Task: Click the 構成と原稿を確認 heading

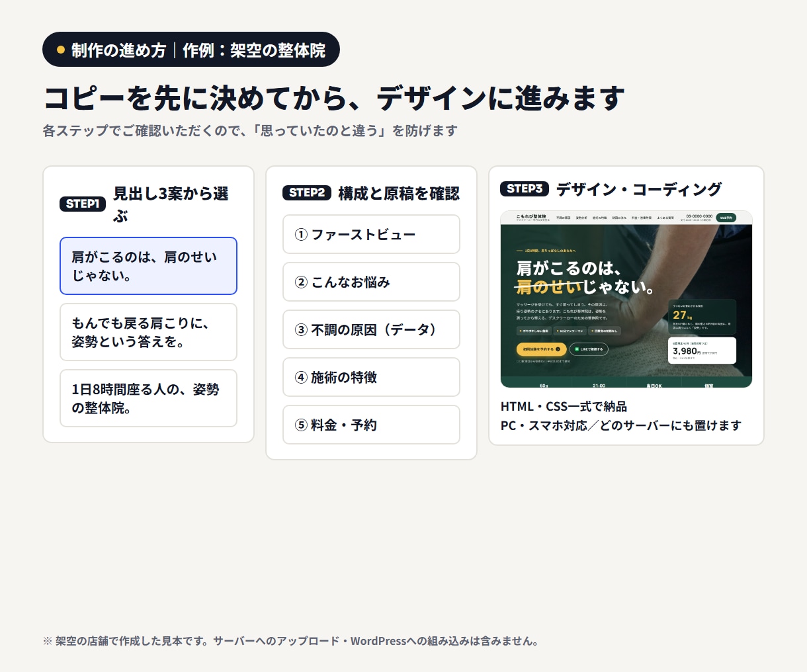Action: (x=399, y=193)
